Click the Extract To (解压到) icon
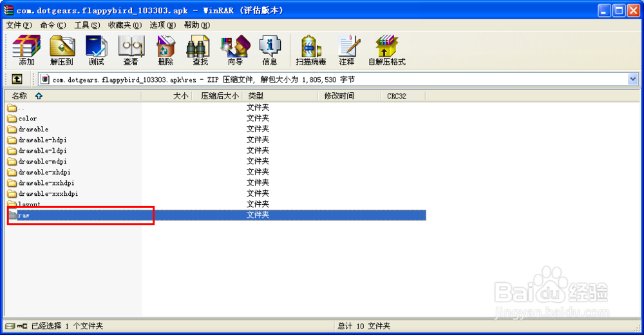This screenshot has width=644, height=335. click(62, 50)
